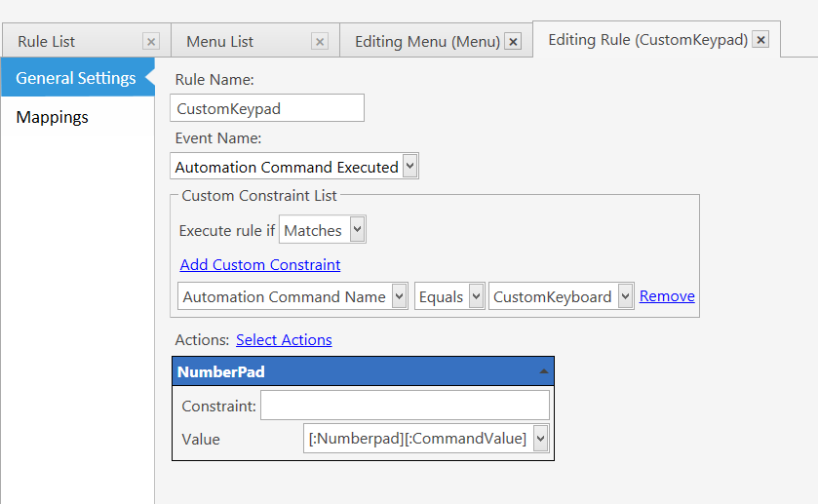Expand the CustomKeyboard value dropdown

(x=625, y=296)
